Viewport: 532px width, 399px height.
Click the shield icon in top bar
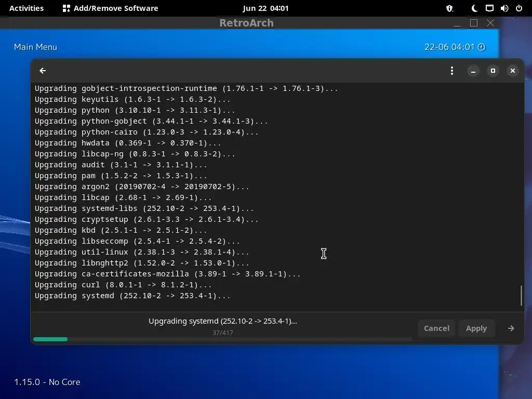[x=449, y=8]
